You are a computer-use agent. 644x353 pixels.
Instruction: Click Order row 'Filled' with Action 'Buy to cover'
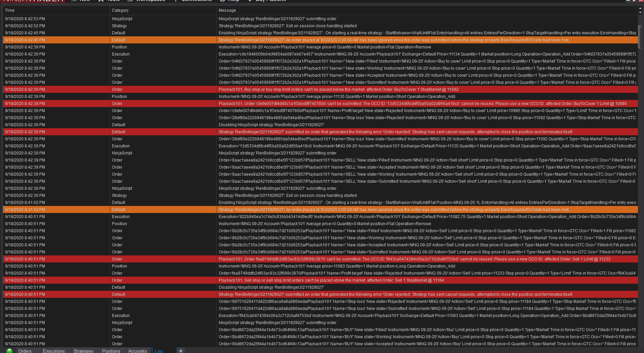[320, 61]
